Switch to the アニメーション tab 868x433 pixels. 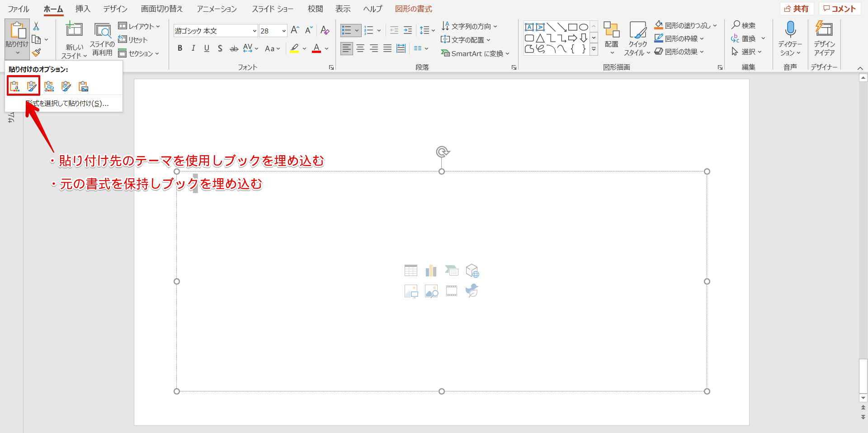pos(217,9)
